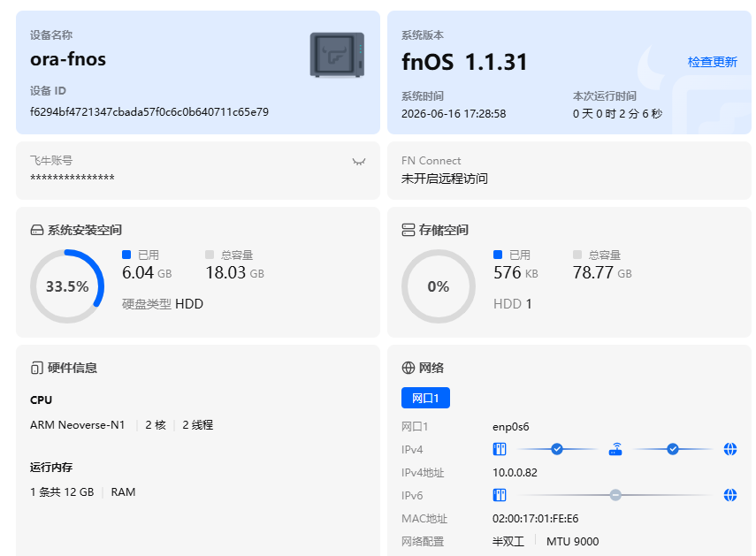Click 硬盘类型 HDD text

coord(163,304)
